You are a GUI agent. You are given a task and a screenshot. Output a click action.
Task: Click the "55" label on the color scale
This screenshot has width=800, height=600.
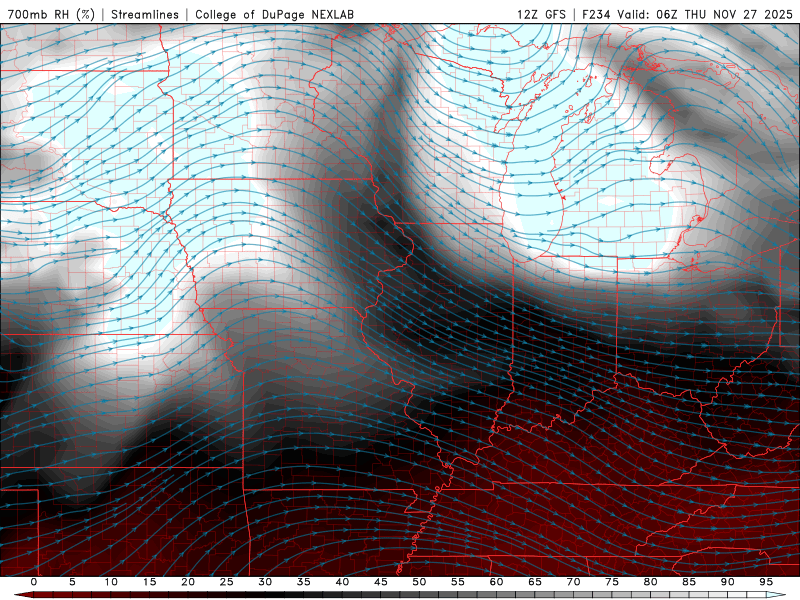pyautogui.click(x=458, y=582)
